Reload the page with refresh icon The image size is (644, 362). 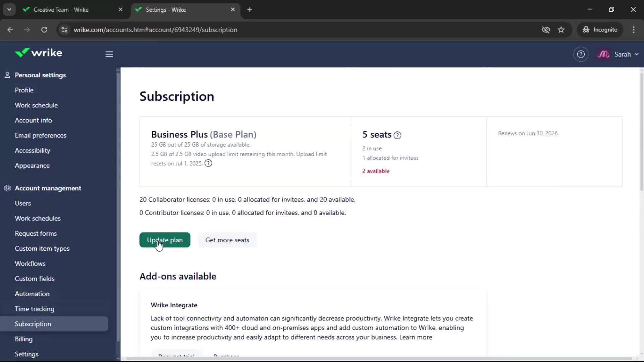pos(44,30)
